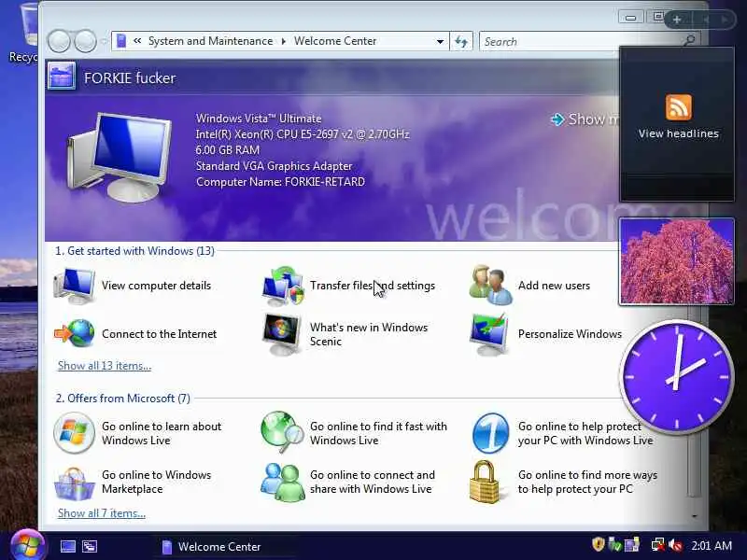Click the protect your PC with Windows Live icon
Screen dimensions: 747x560
coord(490,433)
